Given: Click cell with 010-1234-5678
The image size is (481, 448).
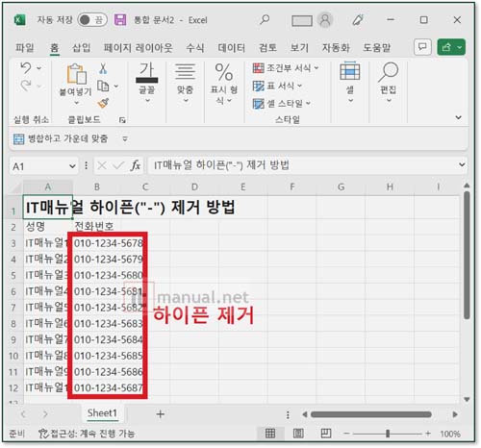Looking at the screenshot, I should point(109,243).
